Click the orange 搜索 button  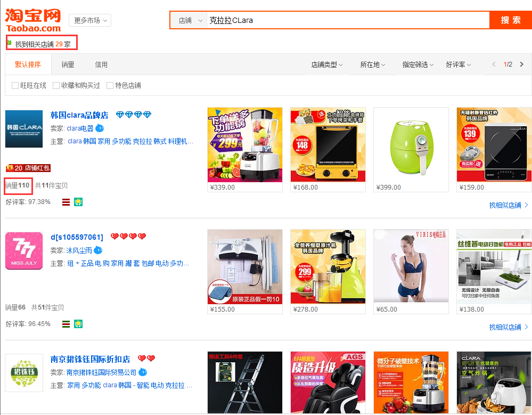point(511,20)
